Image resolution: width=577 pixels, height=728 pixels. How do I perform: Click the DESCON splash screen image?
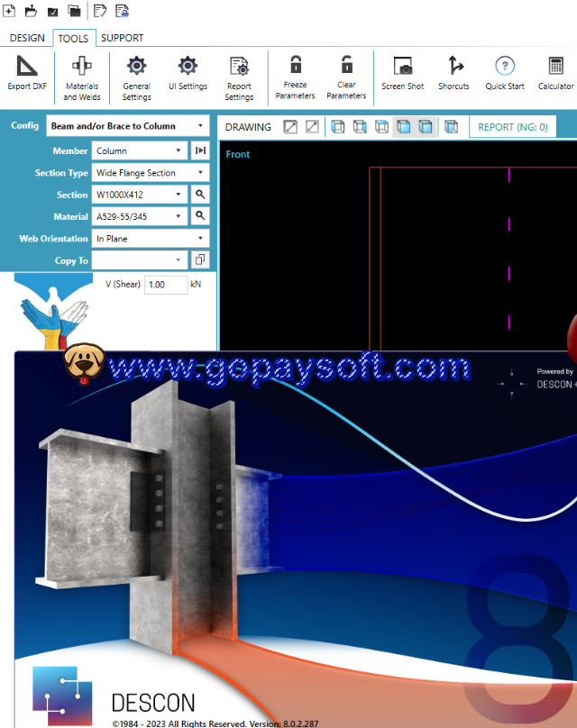click(x=296, y=539)
